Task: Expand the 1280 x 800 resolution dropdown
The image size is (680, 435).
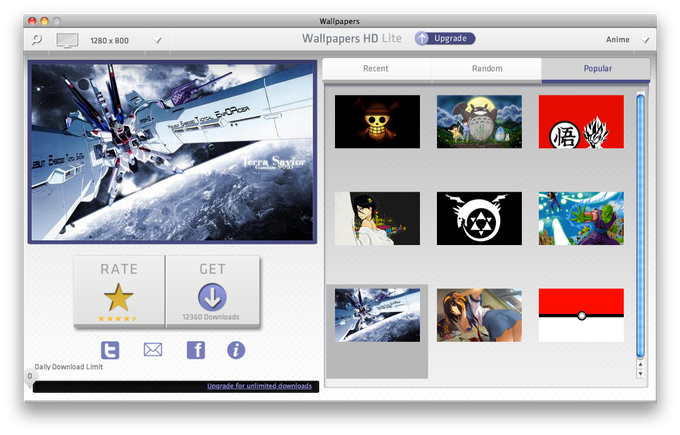Action: click(157, 40)
